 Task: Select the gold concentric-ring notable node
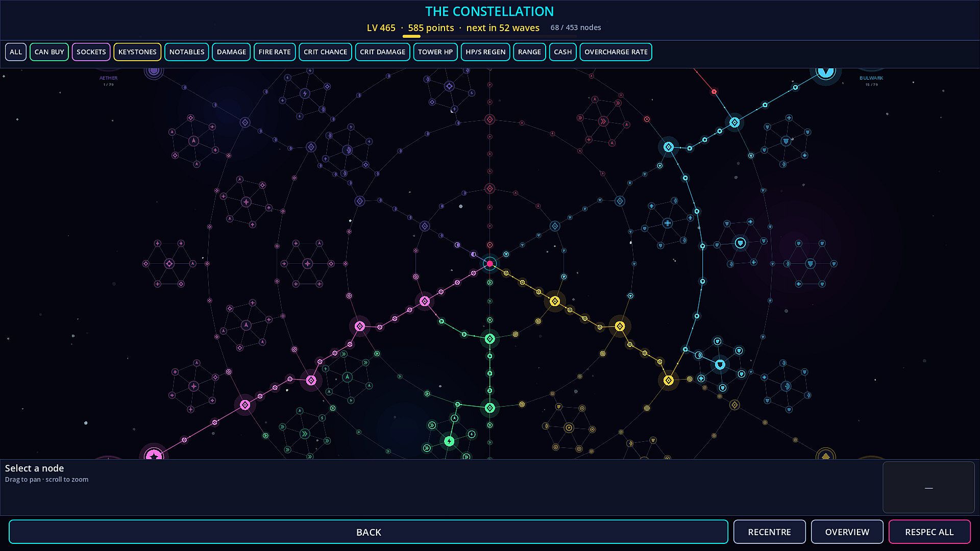(x=569, y=428)
